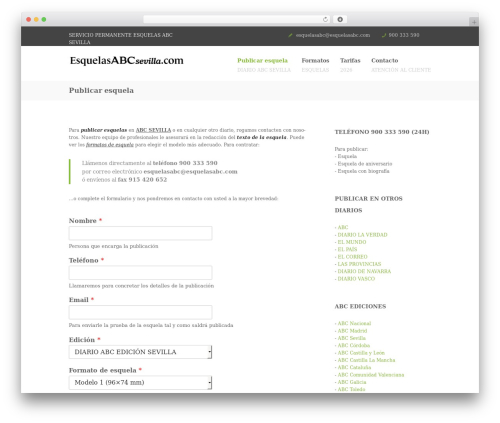Click the EsquelasABCsevilla.com logo
The height and width of the screenshot is (423, 500).
127,61
